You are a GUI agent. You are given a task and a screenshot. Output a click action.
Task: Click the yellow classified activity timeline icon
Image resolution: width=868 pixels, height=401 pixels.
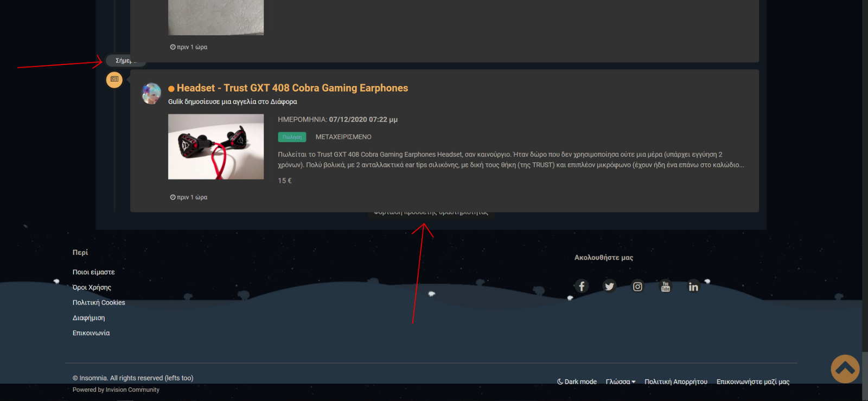114,80
